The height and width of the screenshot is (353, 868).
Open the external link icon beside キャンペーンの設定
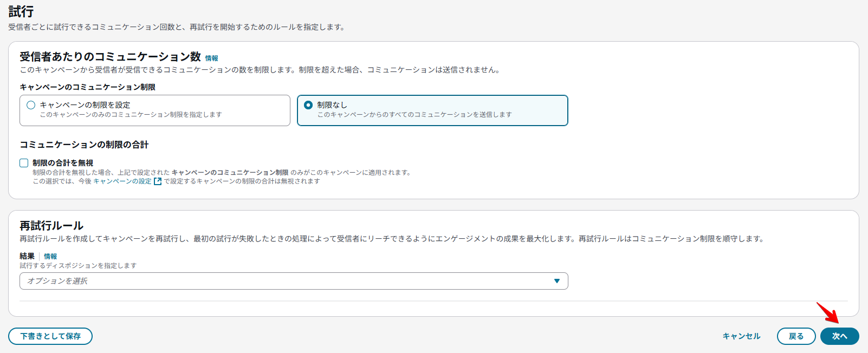pos(158,181)
